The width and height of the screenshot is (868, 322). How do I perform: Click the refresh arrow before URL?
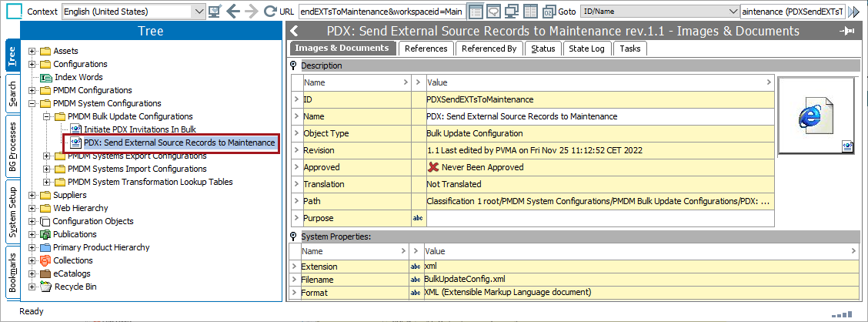click(x=270, y=12)
